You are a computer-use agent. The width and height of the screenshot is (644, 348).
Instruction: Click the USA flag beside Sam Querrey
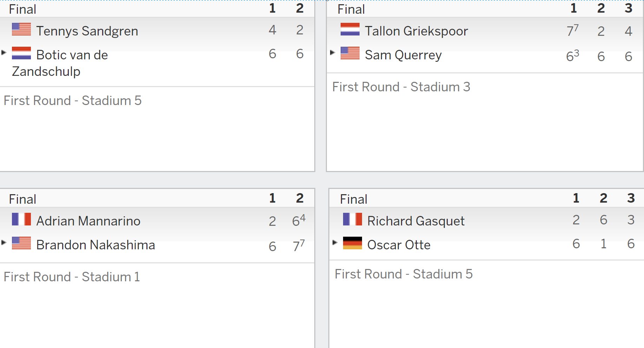pos(350,53)
